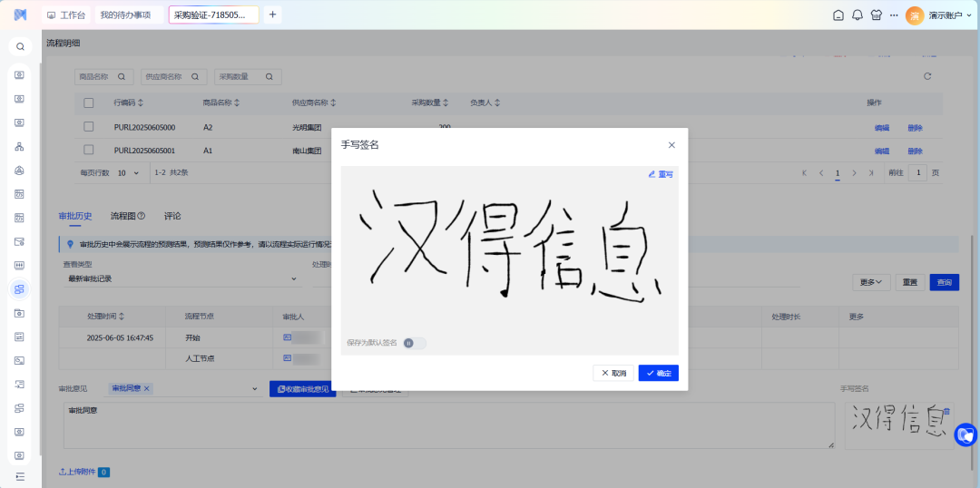Check the box for row PURL20250605000
Viewport: 980px width, 488px height.
pyautogui.click(x=89, y=127)
